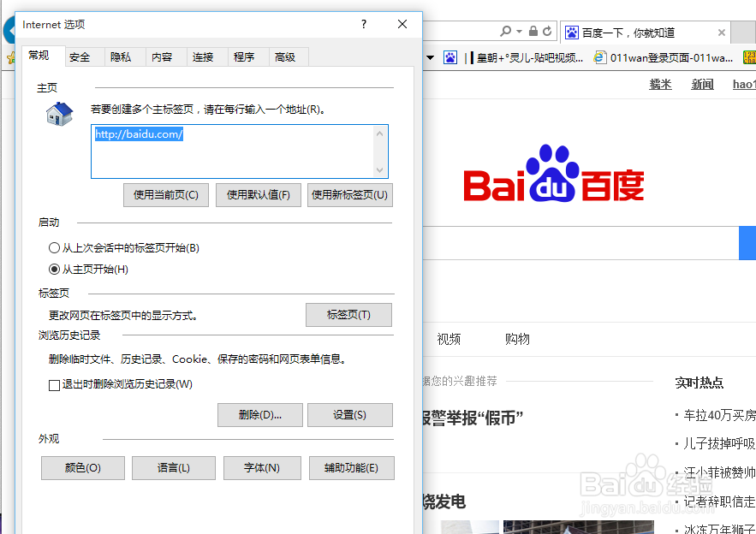Open the 标签页(T) settings button
Viewport: 756px width, 534px height.
click(x=348, y=315)
